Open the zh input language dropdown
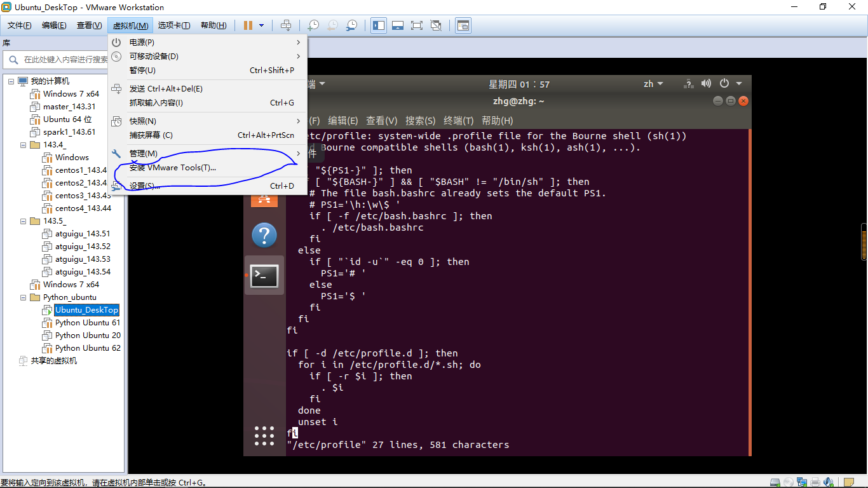Image resolution: width=868 pixels, height=488 pixels. click(653, 84)
